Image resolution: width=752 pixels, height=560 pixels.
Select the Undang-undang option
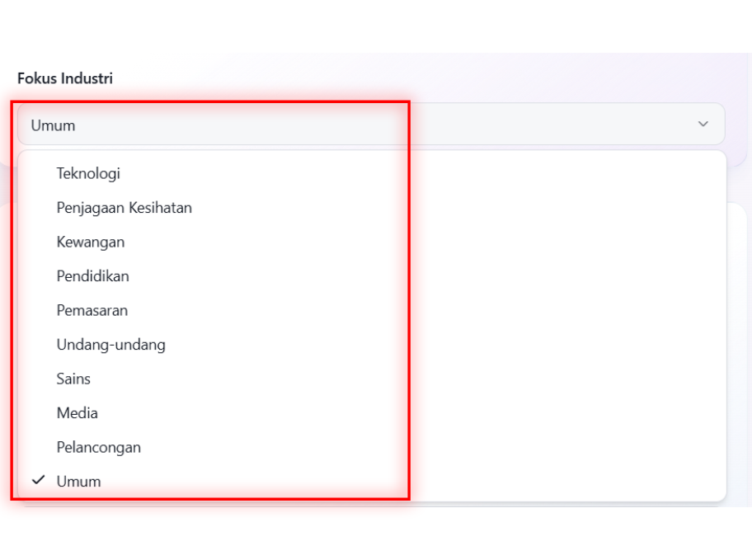pos(110,345)
